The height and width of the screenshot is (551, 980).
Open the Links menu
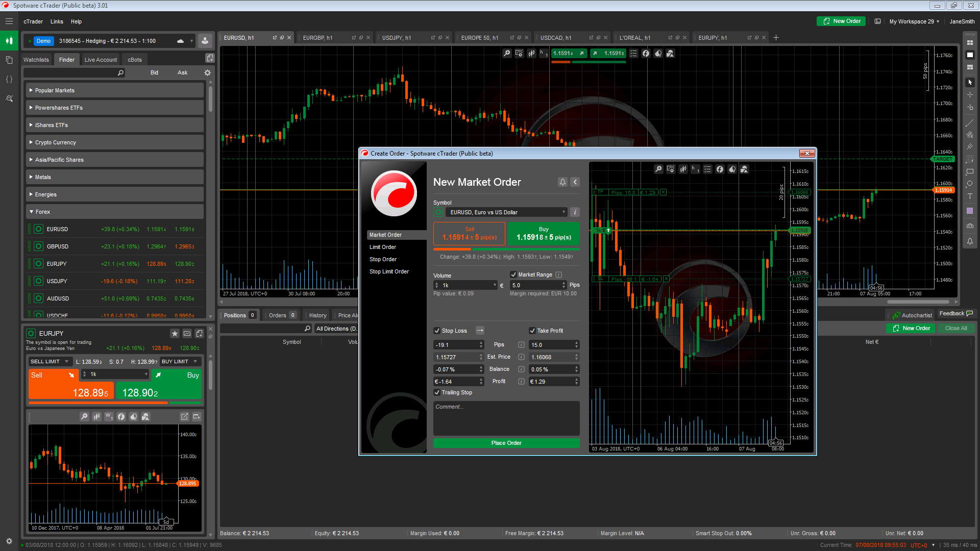[x=57, y=21]
